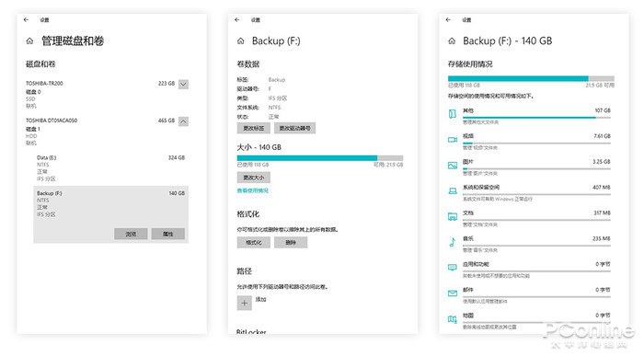Select the Backup (F:) 140 GB volume
Screen dimensions: 644x356
pos(111,214)
